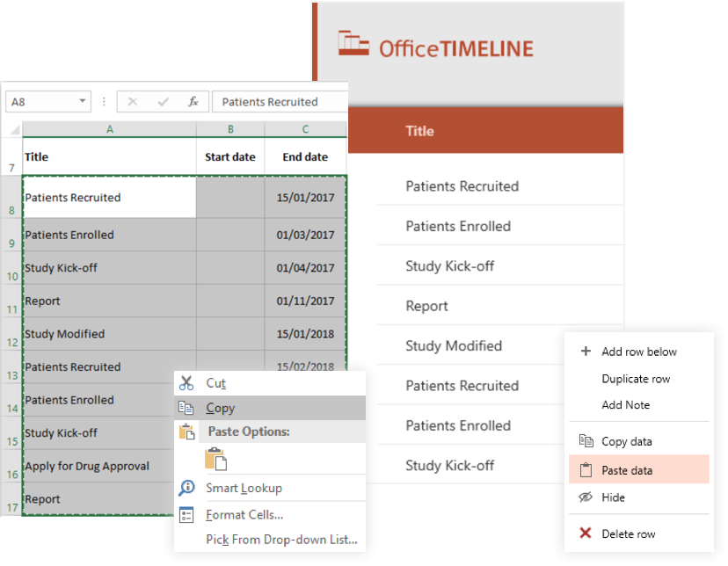Viewport: 728px width, 566px height.
Task: Click the formula bar confirm checkmark icon
Action: pos(163,102)
